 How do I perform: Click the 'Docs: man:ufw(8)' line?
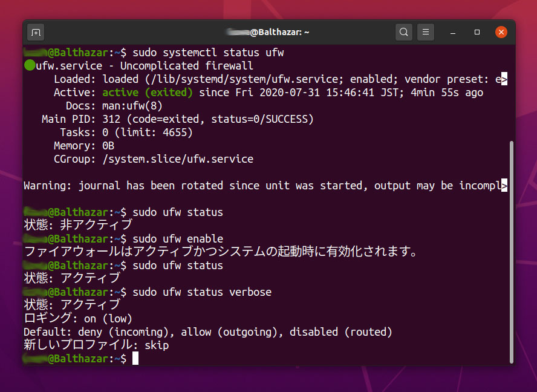coord(114,106)
